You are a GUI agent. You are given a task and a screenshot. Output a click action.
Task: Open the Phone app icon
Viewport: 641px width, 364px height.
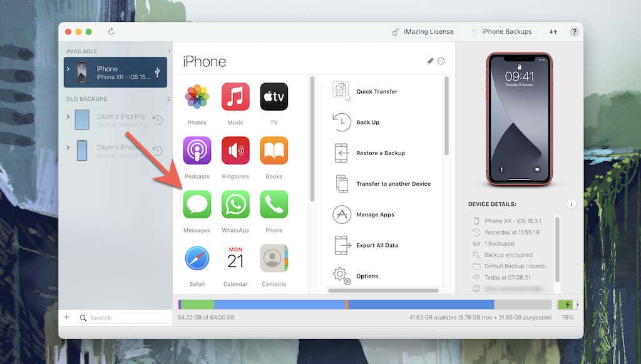[x=274, y=205]
